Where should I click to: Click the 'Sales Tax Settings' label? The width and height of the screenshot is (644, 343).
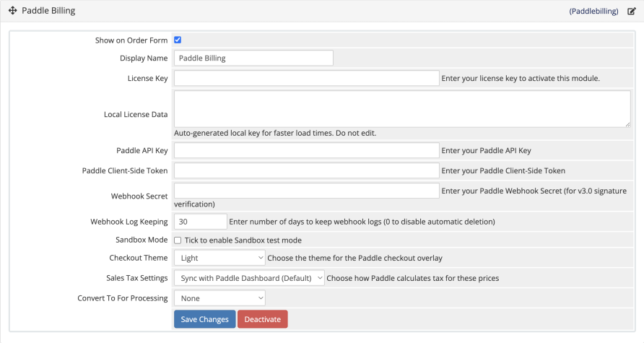pos(136,278)
